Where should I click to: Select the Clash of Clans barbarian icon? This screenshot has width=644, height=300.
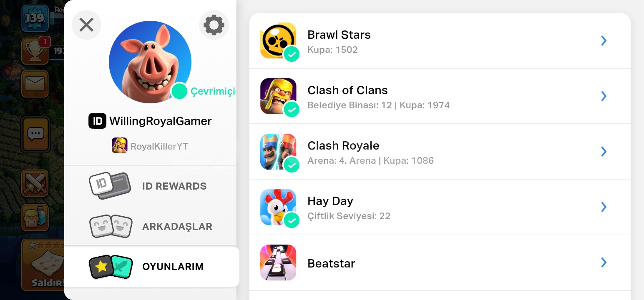[x=278, y=96]
